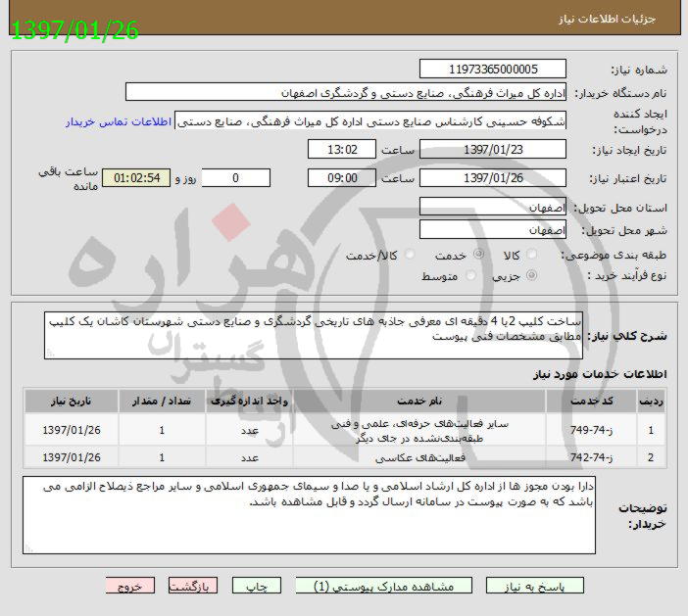This screenshot has height=616, width=688.
Task: Choose the متوسط purchase type radio
Action: coord(470,275)
